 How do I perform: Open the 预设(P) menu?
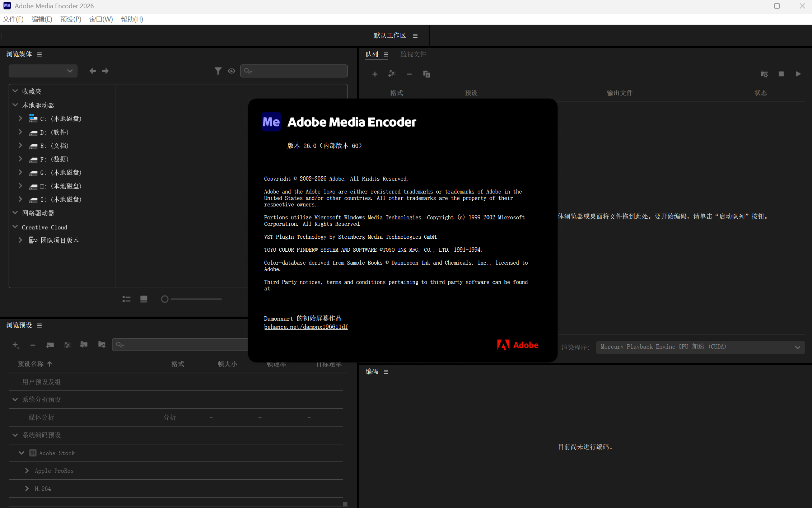(71, 19)
